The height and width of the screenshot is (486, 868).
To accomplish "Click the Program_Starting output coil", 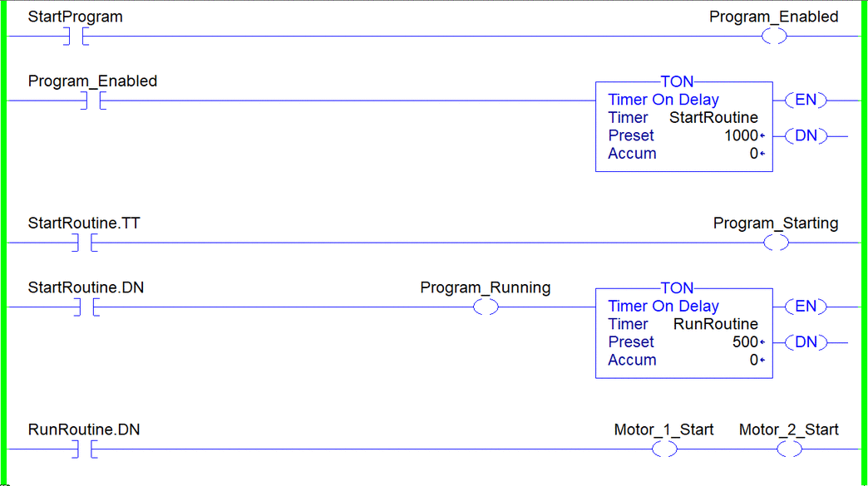I will 775,243.
